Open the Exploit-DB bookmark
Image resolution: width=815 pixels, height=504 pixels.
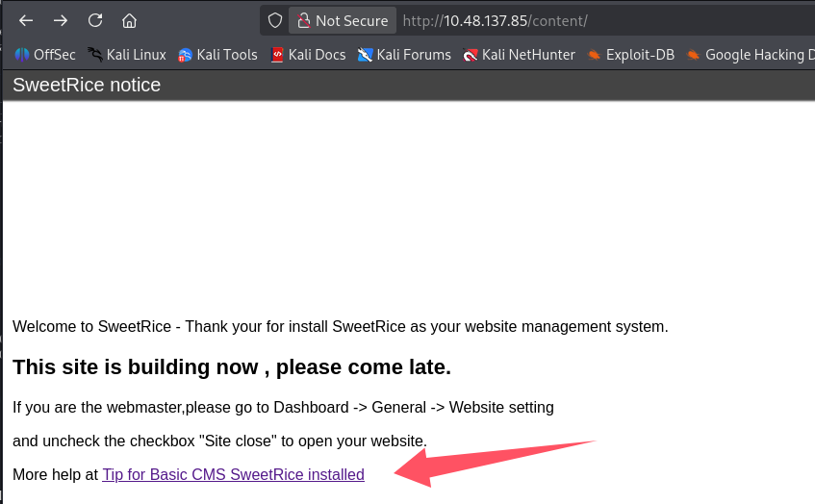pyautogui.click(x=631, y=55)
